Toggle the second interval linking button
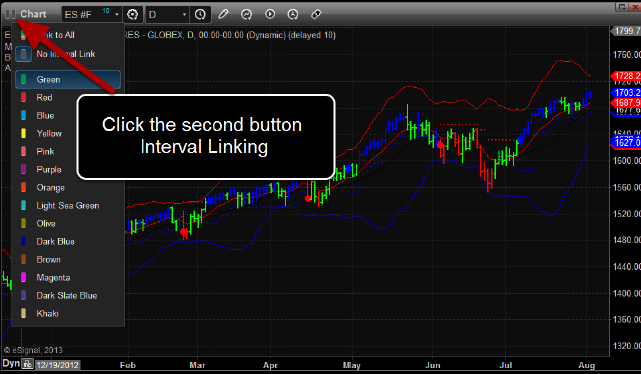641x374 pixels. [13, 14]
